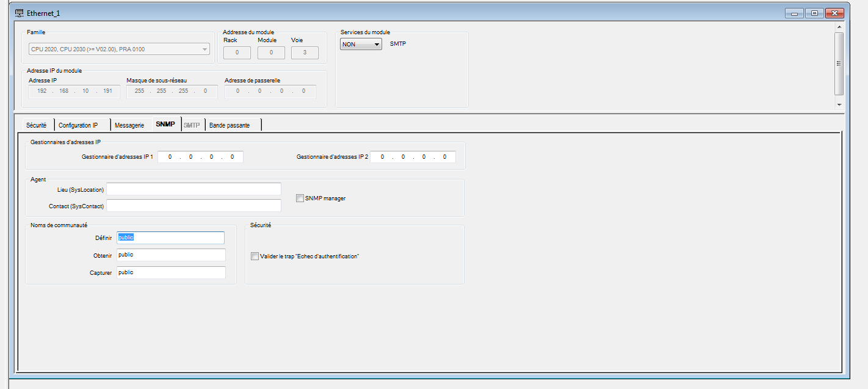The height and width of the screenshot is (389, 868).
Task: Click the Contact (SysContact) text field
Action: [x=193, y=206]
